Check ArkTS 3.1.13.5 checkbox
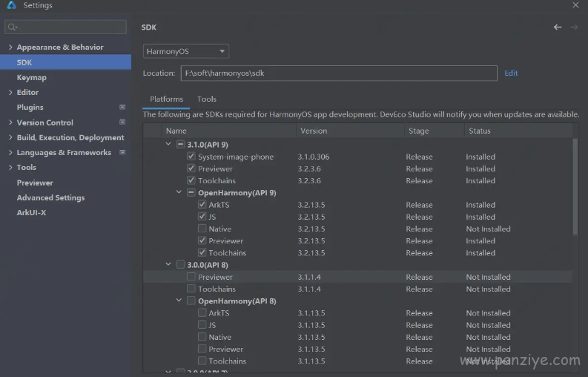Viewport: 588px width, 377px height. point(202,312)
